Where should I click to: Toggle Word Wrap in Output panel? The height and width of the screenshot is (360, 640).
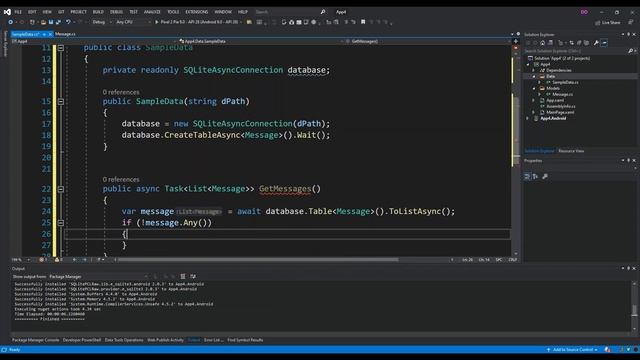point(193,277)
